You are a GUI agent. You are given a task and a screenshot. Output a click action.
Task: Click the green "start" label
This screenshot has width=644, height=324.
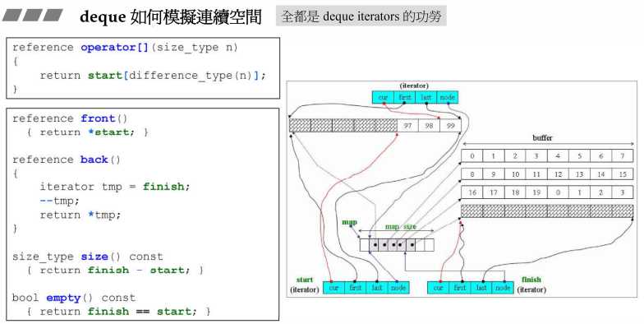click(x=305, y=280)
